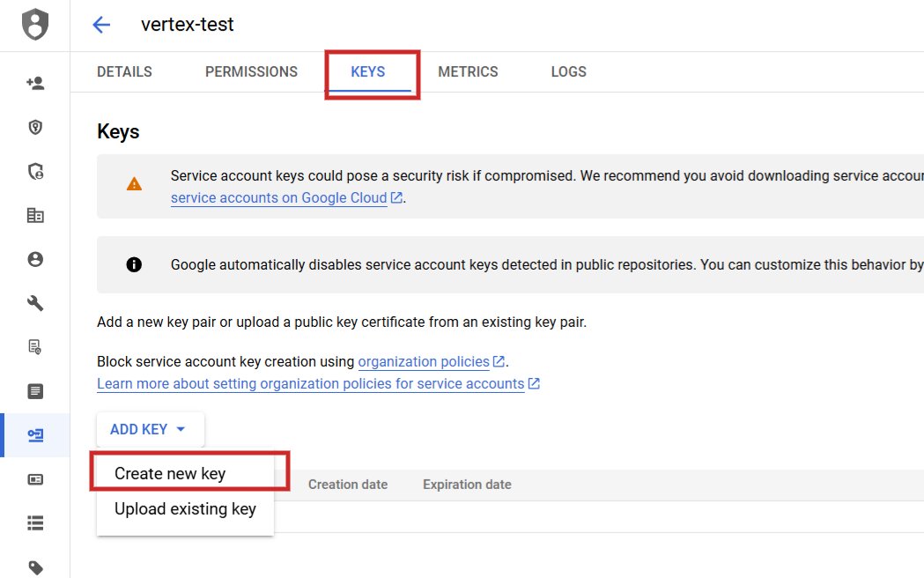Open the LOGS tab
The width and height of the screenshot is (924, 578).
pos(568,72)
